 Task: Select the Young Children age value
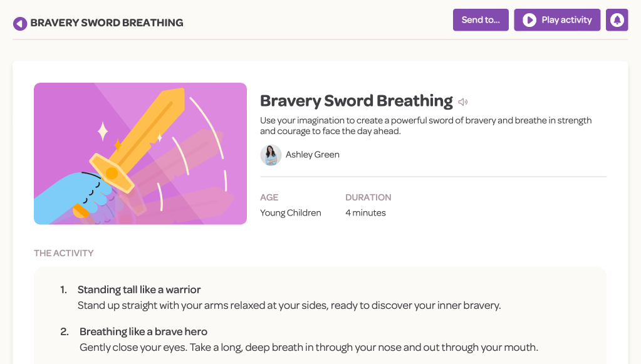click(x=290, y=213)
